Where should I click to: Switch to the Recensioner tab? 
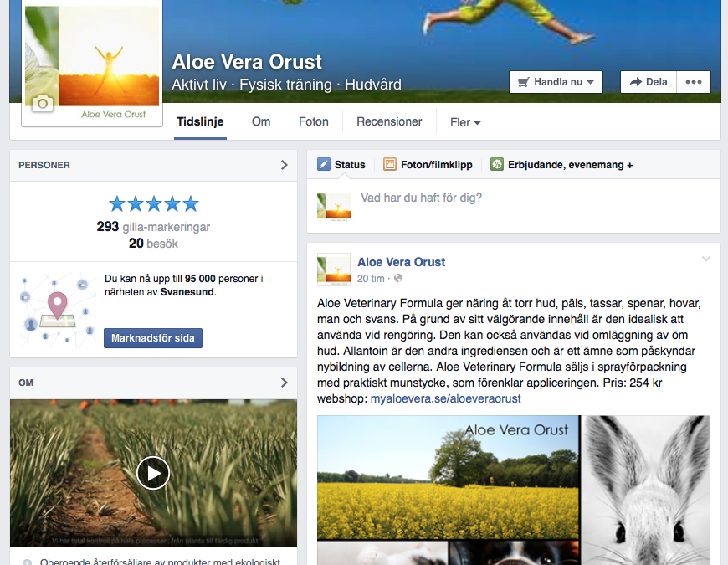pos(389,121)
